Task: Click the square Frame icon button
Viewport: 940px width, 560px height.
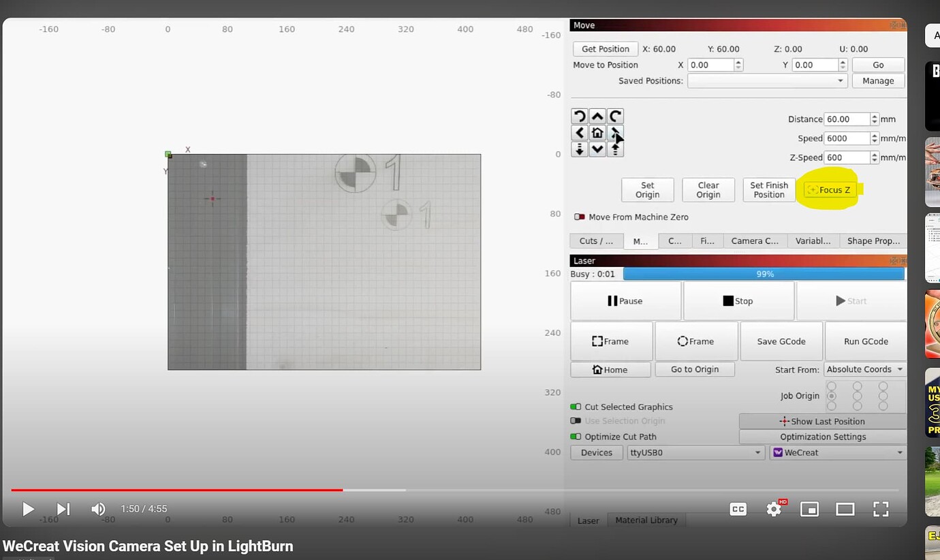Action: (611, 341)
